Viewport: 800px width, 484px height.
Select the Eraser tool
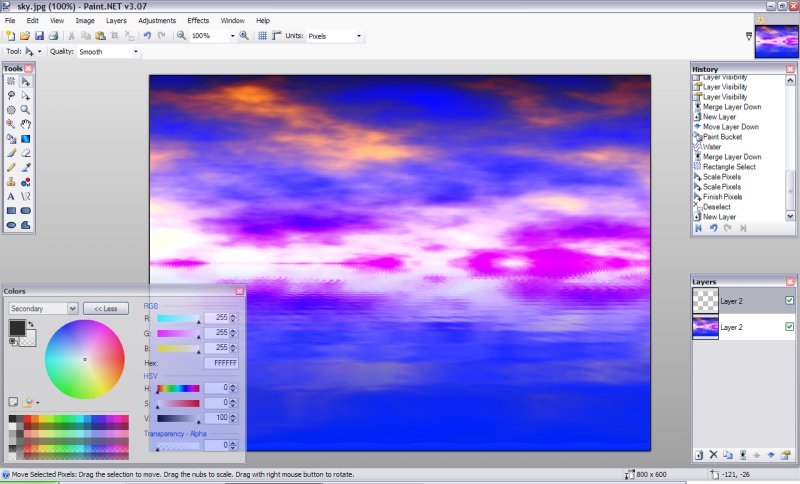(x=25, y=153)
